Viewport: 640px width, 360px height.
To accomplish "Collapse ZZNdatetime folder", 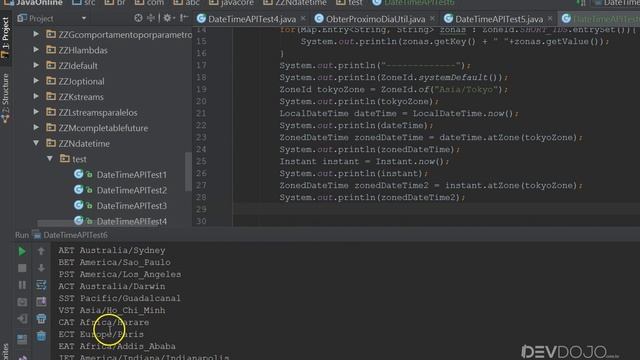I will pyautogui.click(x=36, y=143).
